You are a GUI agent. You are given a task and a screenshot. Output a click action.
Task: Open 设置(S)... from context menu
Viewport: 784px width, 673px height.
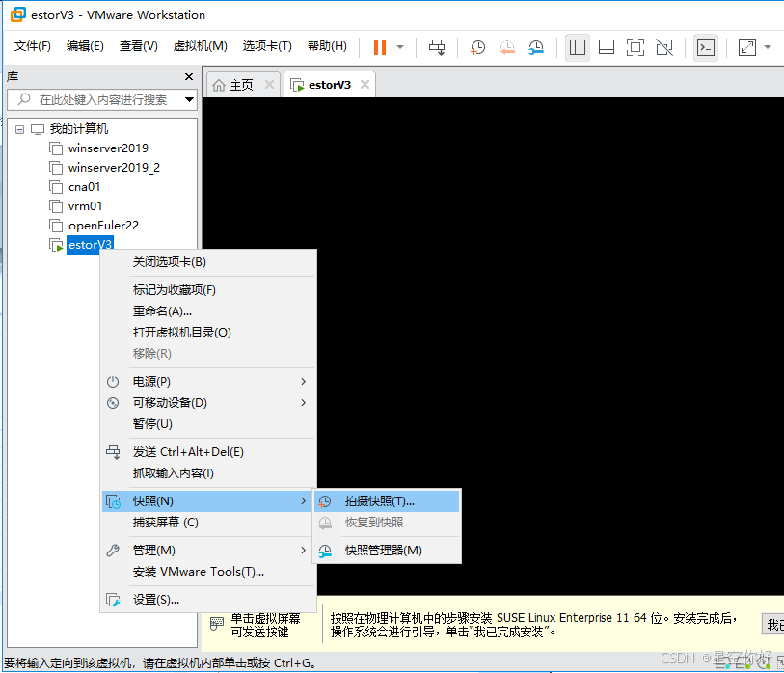tap(208, 600)
